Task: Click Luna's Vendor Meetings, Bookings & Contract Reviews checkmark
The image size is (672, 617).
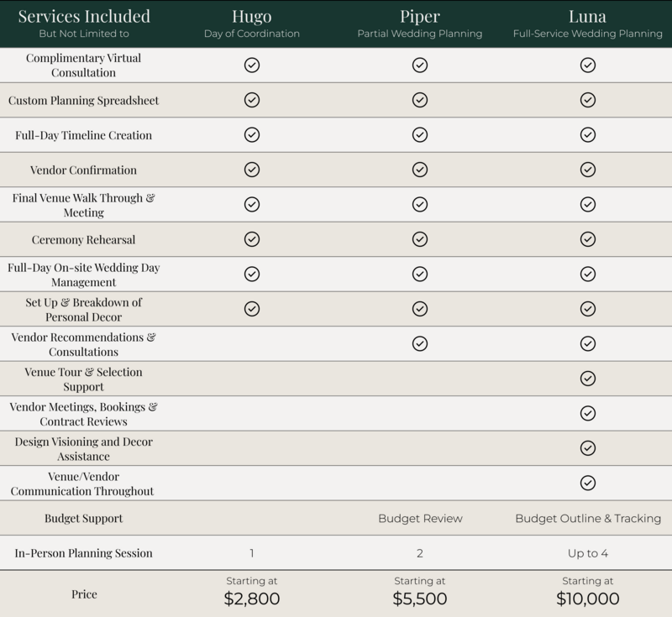Action: pyautogui.click(x=588, y=413)
